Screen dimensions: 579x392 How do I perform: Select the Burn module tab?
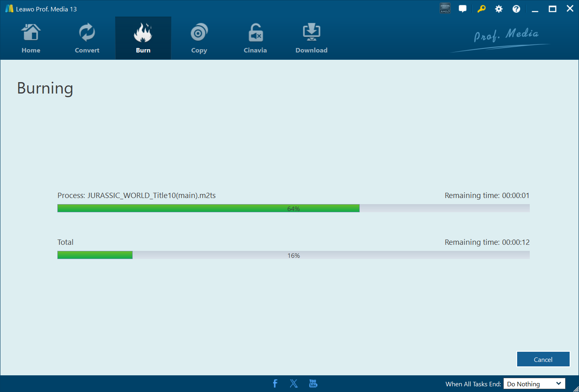143,38
